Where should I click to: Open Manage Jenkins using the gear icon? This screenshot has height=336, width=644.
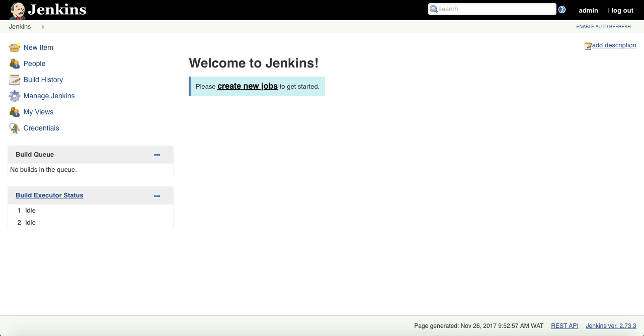14,96
